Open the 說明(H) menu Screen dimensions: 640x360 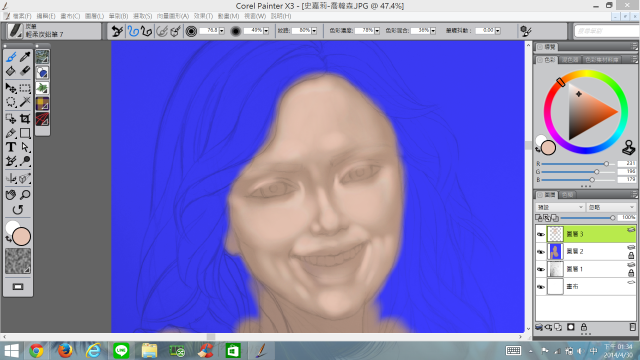(281, 16)
